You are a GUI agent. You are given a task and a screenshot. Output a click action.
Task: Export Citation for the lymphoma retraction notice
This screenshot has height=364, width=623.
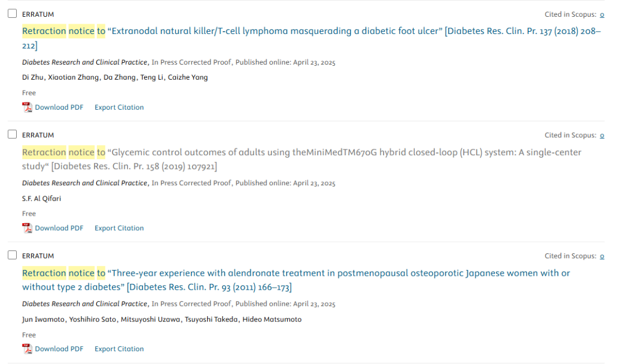(x=119, y=107)
